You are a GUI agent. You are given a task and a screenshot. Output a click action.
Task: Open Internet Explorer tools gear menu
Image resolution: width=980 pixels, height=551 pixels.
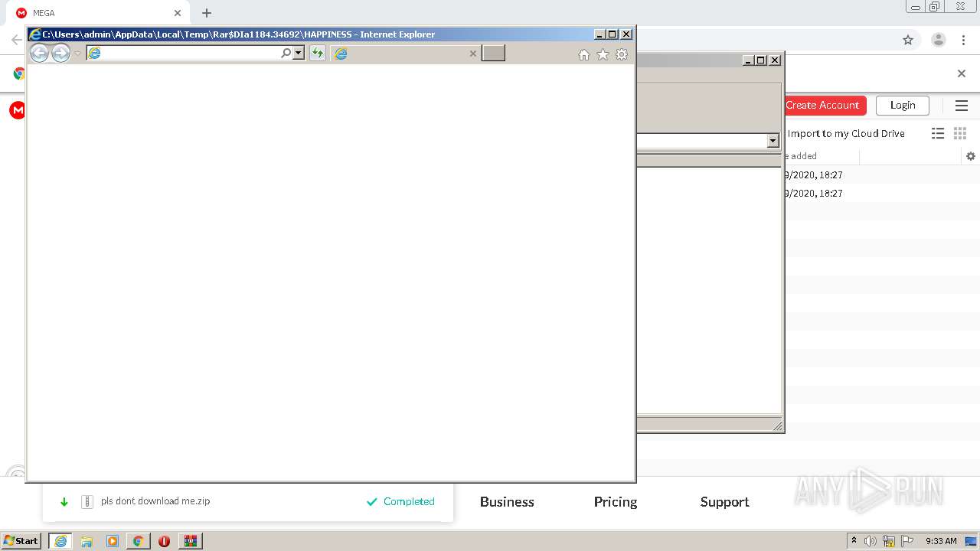[622, 54]
